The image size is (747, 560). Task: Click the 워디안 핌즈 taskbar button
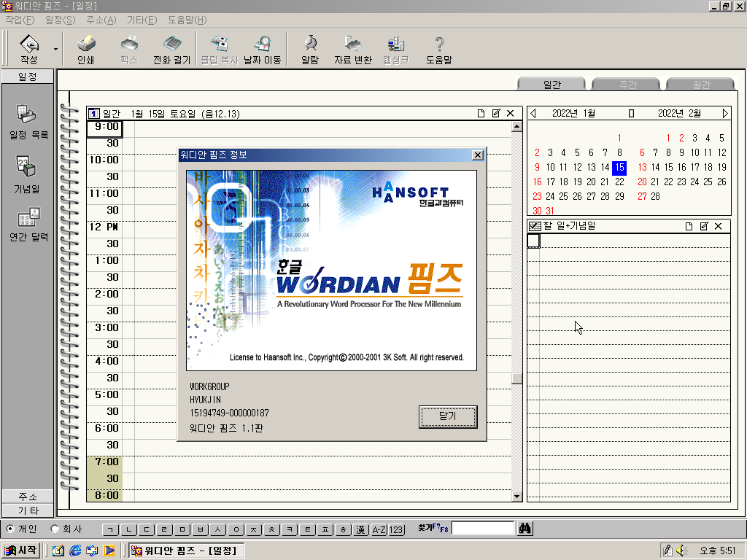pos(186,551)
